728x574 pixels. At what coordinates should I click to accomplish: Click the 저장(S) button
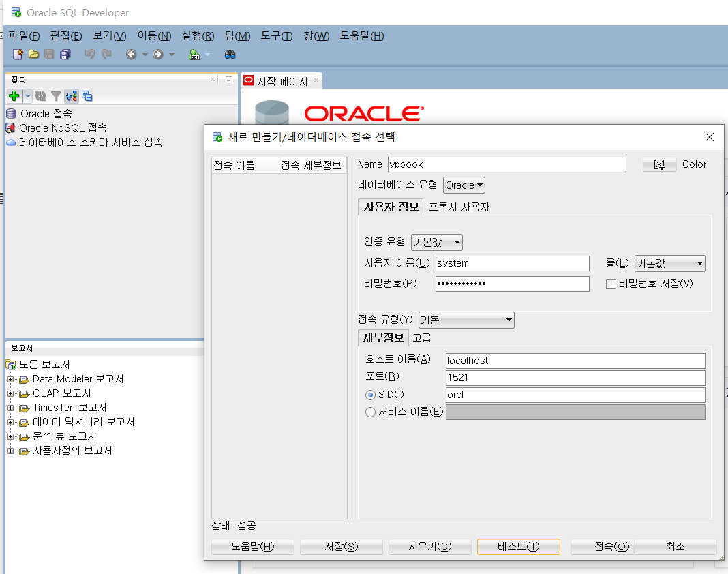coord(342,547)
